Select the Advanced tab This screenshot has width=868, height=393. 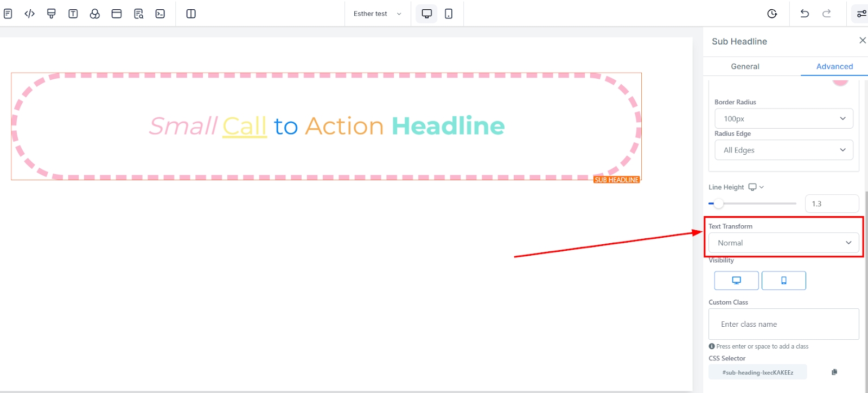pyautogui.click(x=834, y=66)
